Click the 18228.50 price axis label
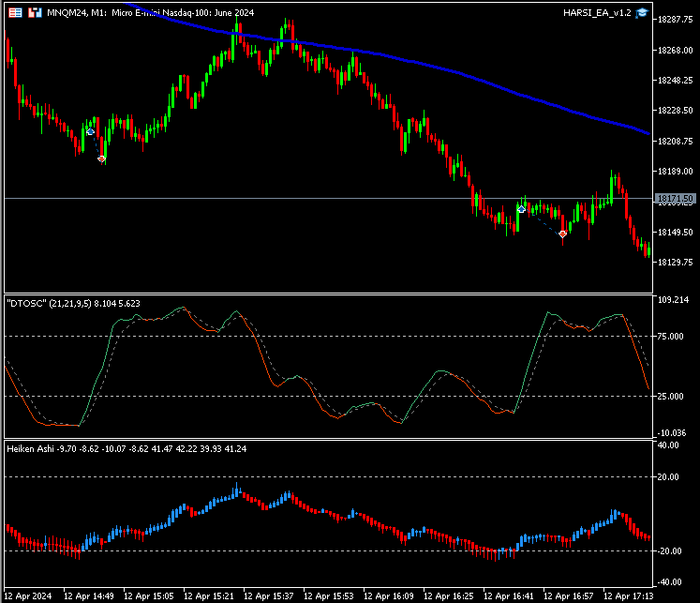The height and width of the screenshot is (603, 700). click(676, 111)
